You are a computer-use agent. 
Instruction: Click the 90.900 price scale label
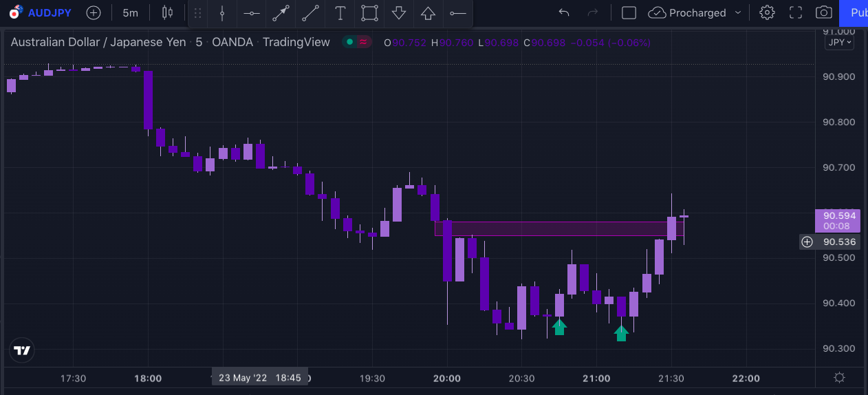click(x=838, y=76)
